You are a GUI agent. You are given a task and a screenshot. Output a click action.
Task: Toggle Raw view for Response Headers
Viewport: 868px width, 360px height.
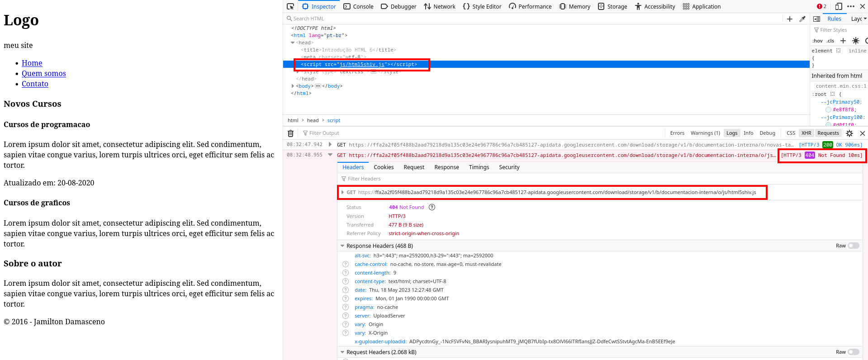[x=854, y=246]
